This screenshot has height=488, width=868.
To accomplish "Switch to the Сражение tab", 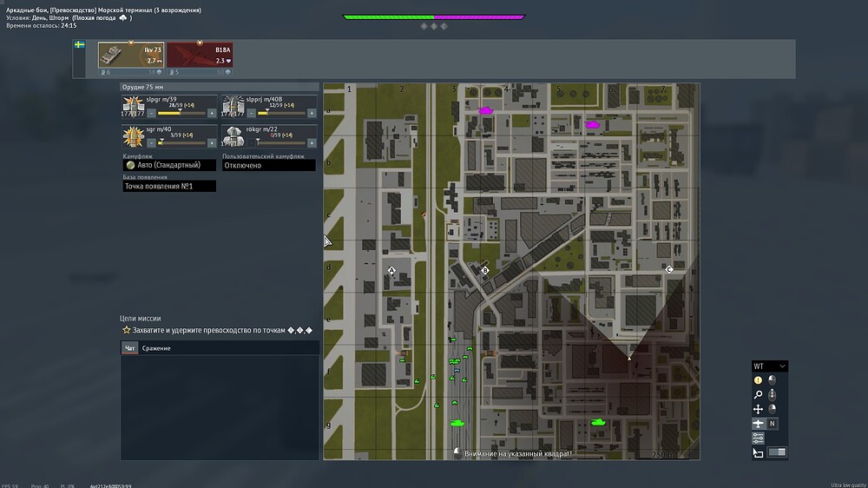I will pos(156,348).
